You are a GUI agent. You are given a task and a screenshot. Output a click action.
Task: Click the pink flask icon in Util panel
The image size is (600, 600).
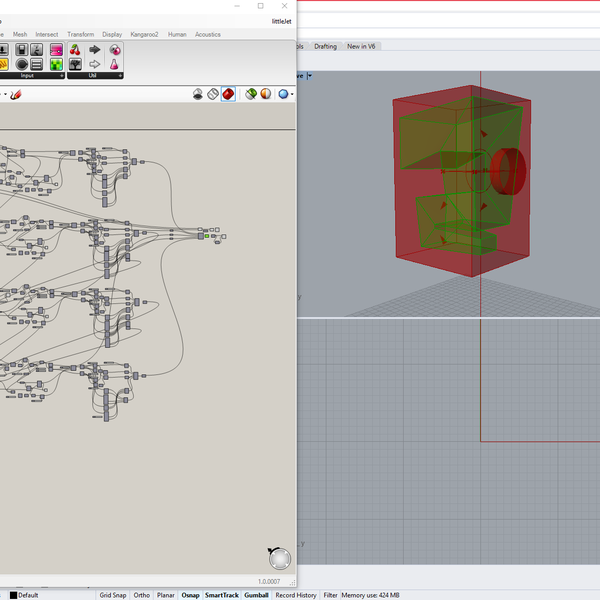click(x=114, y=65)
